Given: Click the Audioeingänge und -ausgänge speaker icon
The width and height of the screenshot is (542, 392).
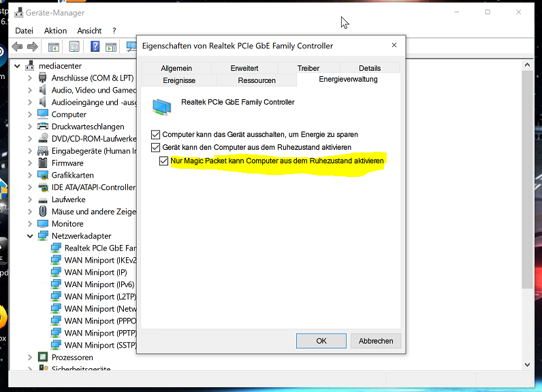Looking at the screenshot, I should pyautogui.click(x=42, y=102).
